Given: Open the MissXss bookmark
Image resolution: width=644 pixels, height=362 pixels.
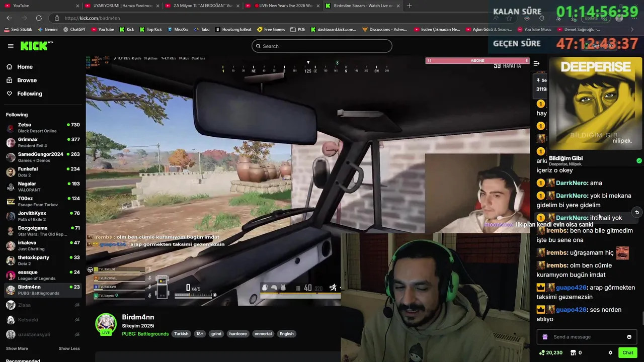Looking at the screenshot, I should [x=178, y=29].
